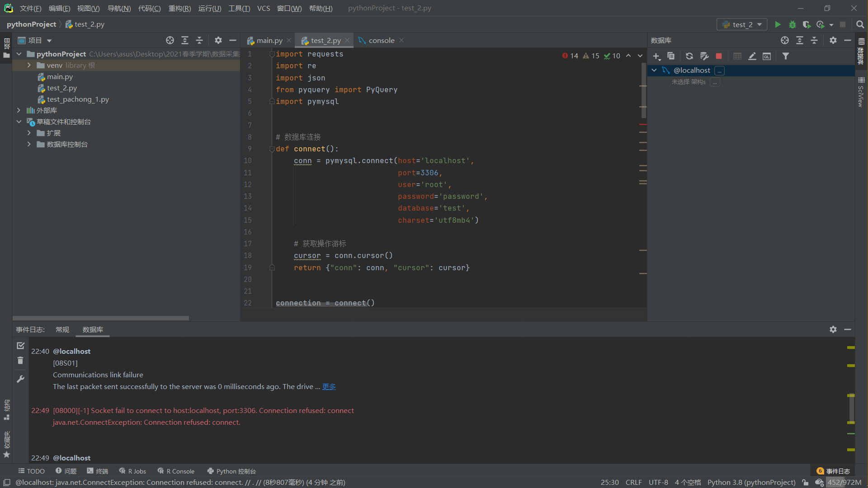Open event log wrench settings
This screenshot has height=488, width=868.
[x=20, y=379]
